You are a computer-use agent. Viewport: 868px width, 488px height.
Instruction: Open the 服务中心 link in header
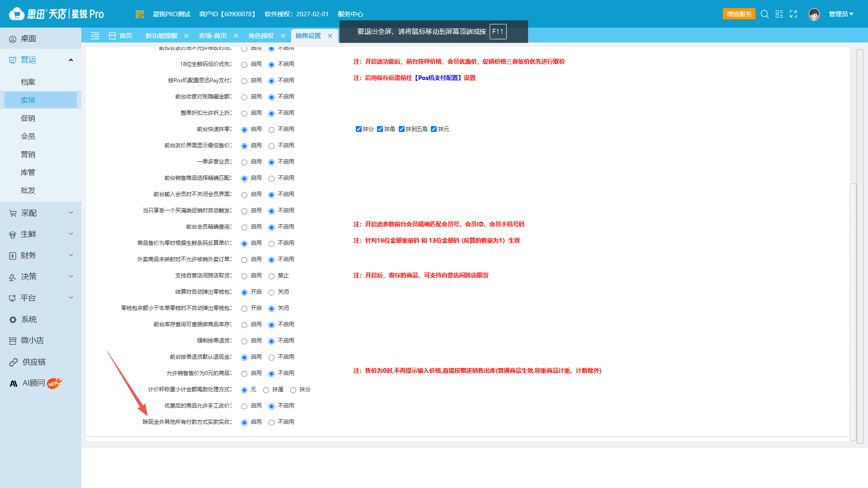click(350, 14)
